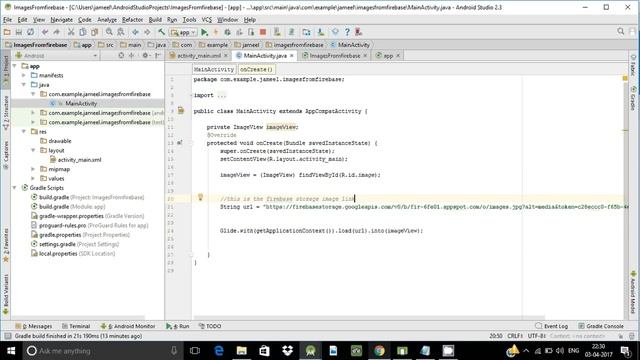Screen dimensions: 640x360
Task: Open the Build menu
Action: pyautogui.click(x=155, y=20)
